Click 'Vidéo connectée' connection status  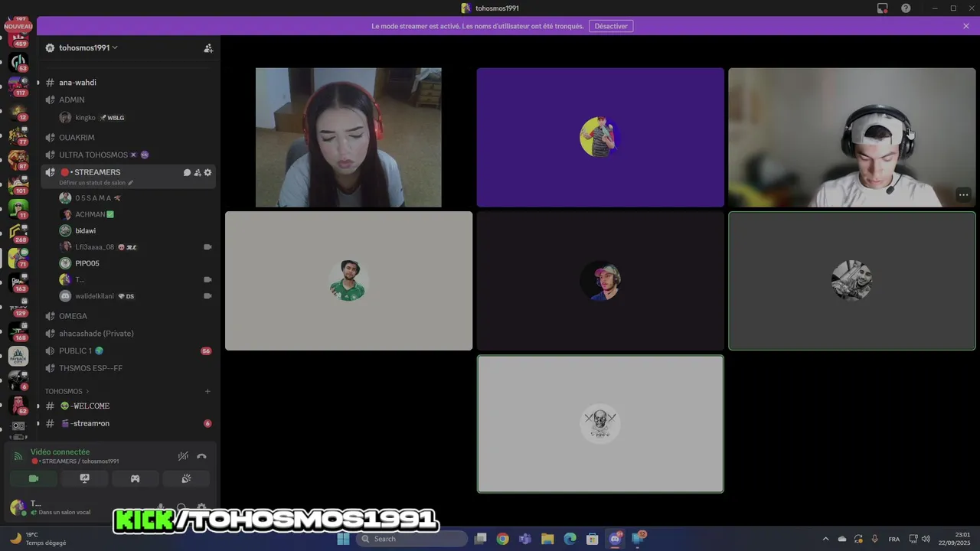60,452
